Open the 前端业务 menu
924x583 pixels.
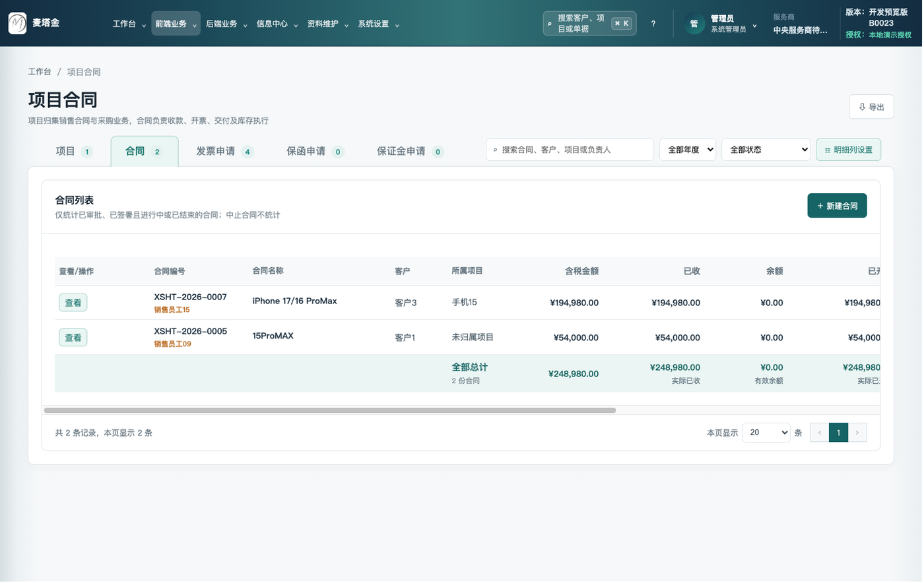[176, 24]
